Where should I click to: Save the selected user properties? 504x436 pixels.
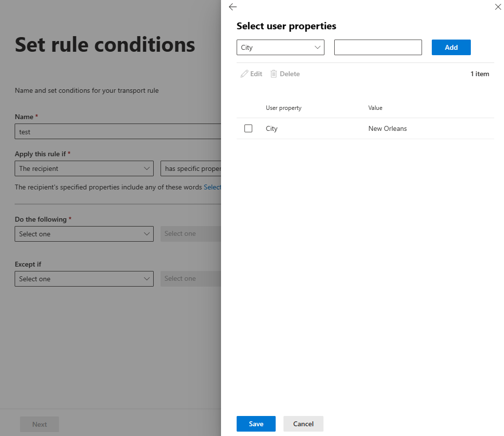(256, 424)
